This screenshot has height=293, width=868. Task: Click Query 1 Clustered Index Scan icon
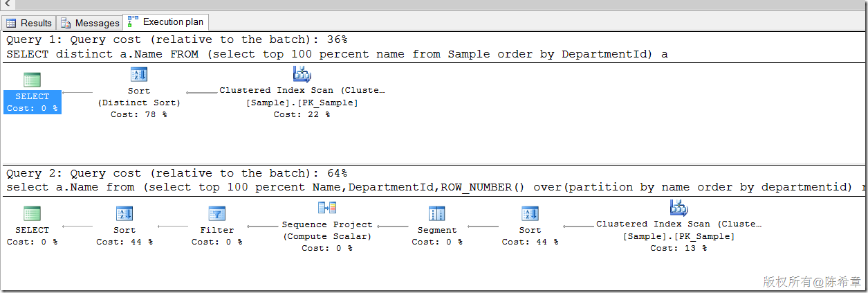pos(302,74)
